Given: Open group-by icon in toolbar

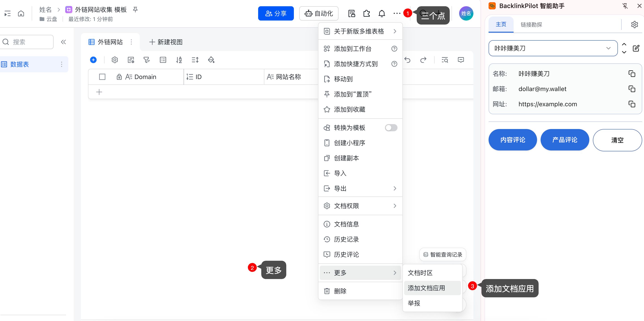Looking at the screenshot, I should pyautogui.click(x=163, y=60).
